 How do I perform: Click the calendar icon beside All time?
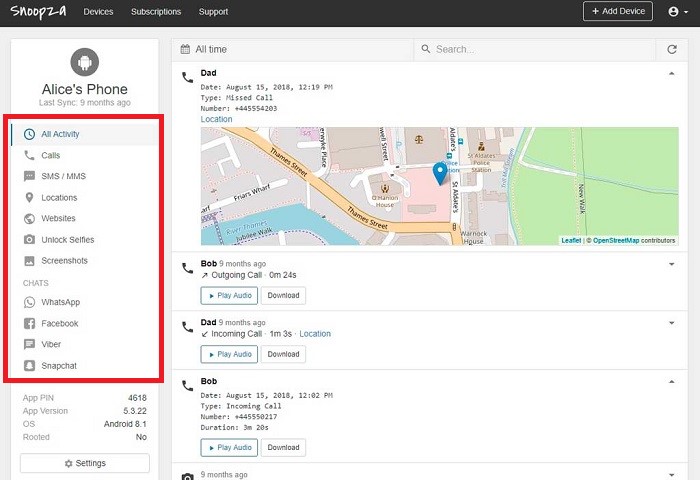point(185,49)
